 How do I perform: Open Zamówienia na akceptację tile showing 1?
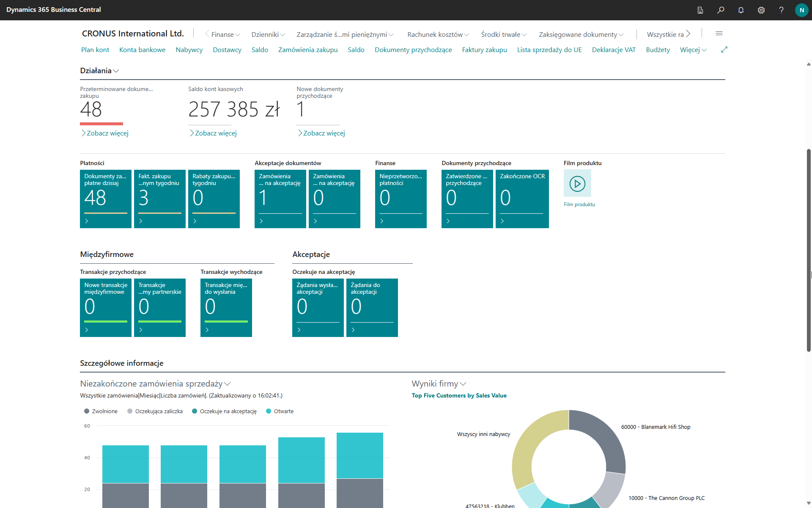coord(280,199)
